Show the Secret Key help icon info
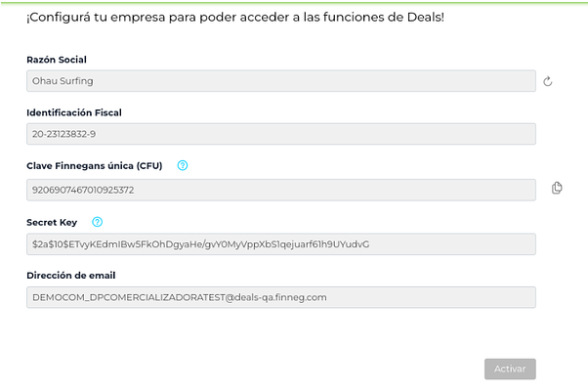 tap(97, 221)
